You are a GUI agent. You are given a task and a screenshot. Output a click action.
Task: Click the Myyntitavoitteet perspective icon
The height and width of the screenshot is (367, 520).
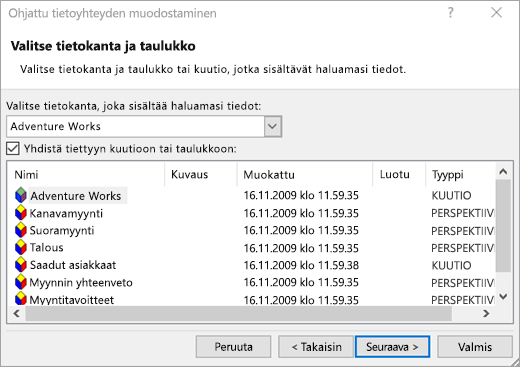(x=21, y=299)
